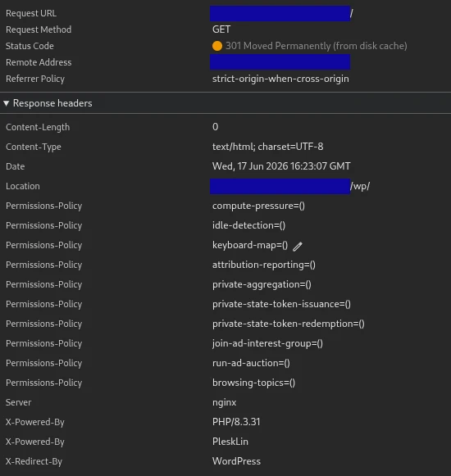Select the WordPress X-Redirect-By value

pos(236,461)
